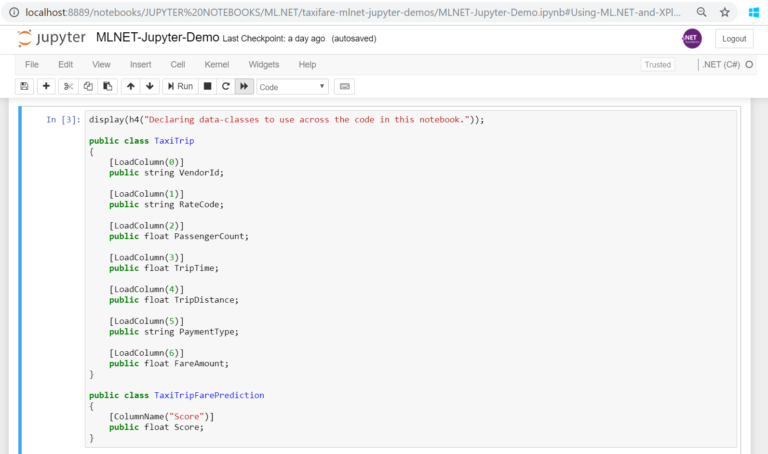
Task: Click the Last Checkpoint: a day ago text
Action: [x=274, y=38]
